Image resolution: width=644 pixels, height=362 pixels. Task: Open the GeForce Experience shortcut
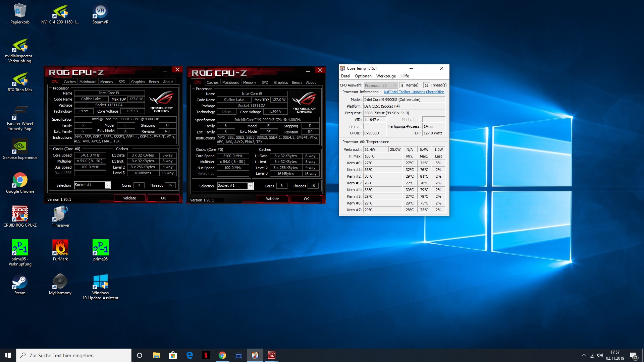(x=20, y=147)
